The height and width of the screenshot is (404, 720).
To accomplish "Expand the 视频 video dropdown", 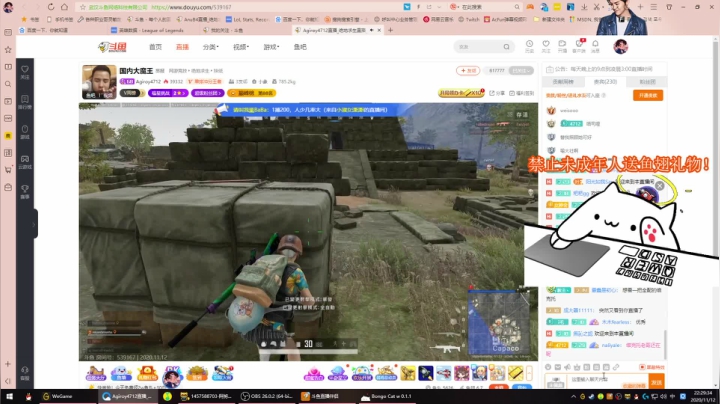I will (x=241, y=47).
